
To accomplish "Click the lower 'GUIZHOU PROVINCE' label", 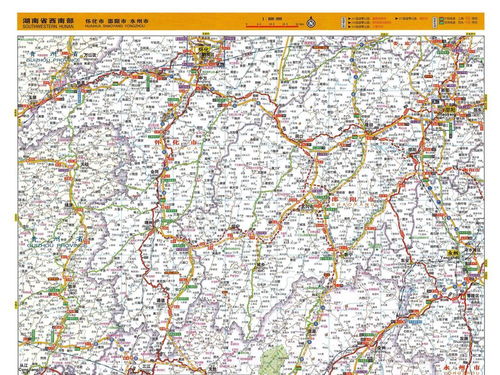I will coord(54,245).
